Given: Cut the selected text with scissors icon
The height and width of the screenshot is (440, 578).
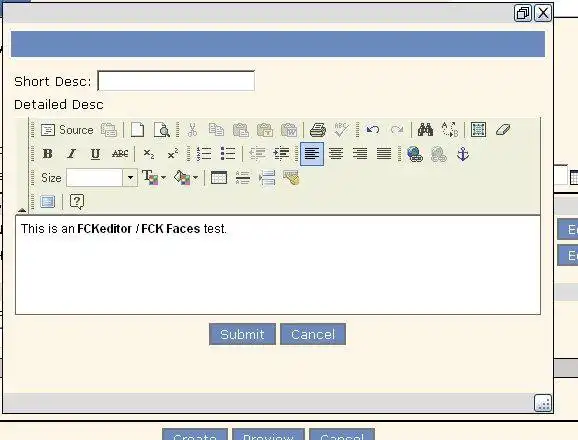Looking at the screenshot, I should click(x=192, y=130).
